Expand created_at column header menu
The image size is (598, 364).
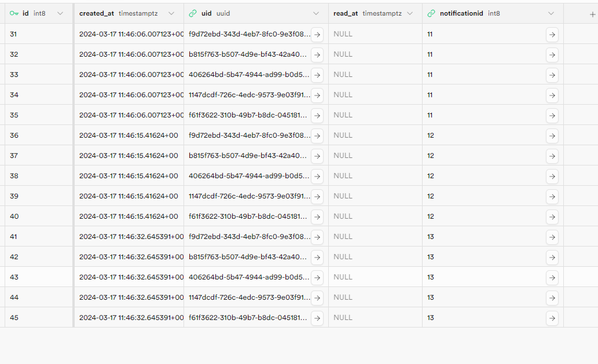[x=171, y=14]
